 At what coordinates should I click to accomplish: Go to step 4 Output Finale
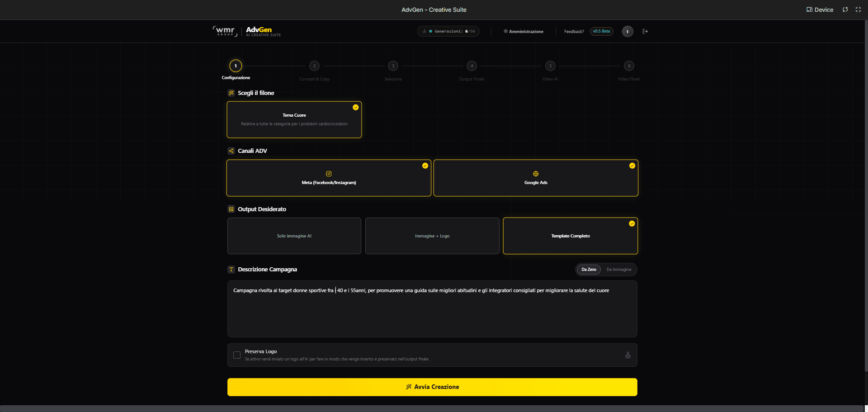point(472,66)
